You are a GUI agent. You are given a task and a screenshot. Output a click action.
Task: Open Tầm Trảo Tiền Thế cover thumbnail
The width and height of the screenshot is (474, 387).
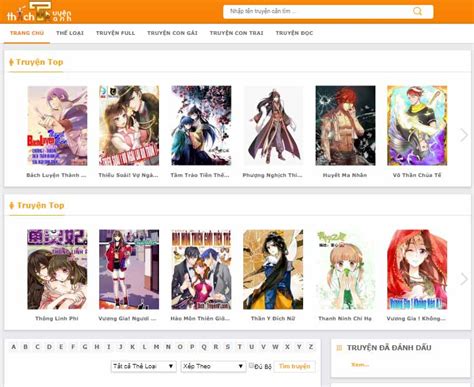201,126
